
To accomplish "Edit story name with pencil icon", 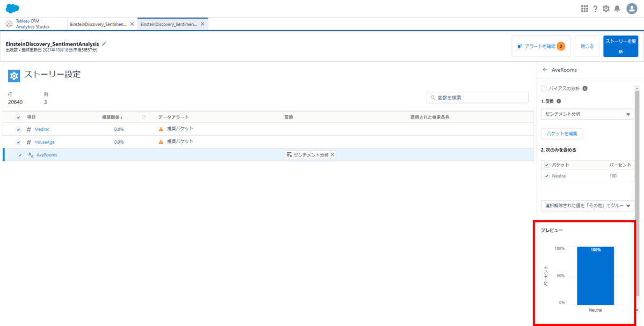I will tap(104, 43).
